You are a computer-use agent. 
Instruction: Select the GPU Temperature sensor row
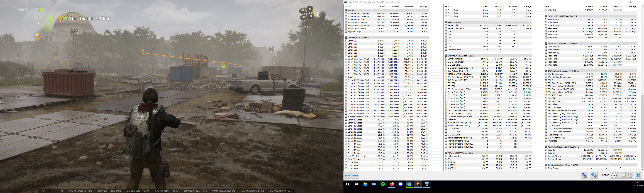[x=555, y=74]
